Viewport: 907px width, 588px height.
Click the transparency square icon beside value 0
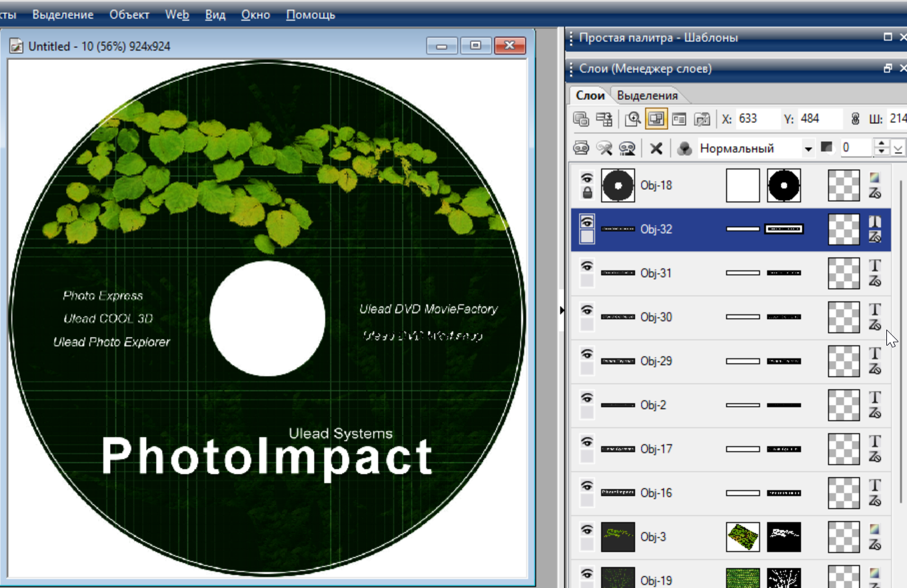point(827,147)
